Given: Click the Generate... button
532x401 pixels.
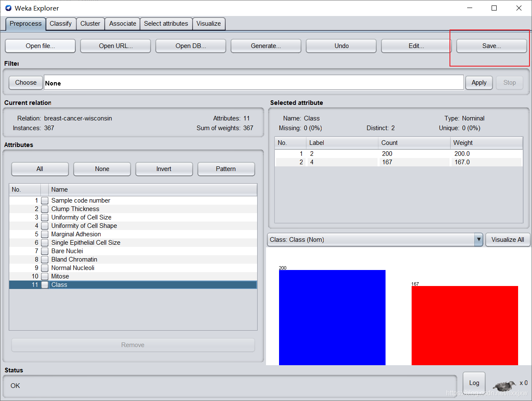Looking at the screenshot, I should pos(266,46).
